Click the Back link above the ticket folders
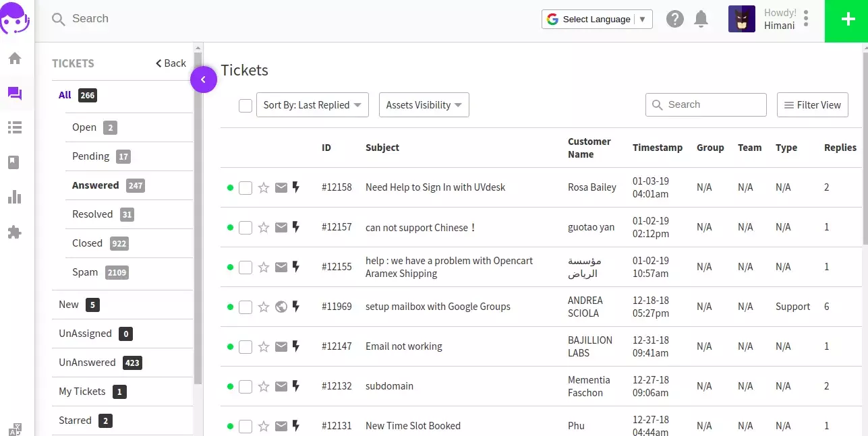The image size is (868, 436). coord(170,63)
